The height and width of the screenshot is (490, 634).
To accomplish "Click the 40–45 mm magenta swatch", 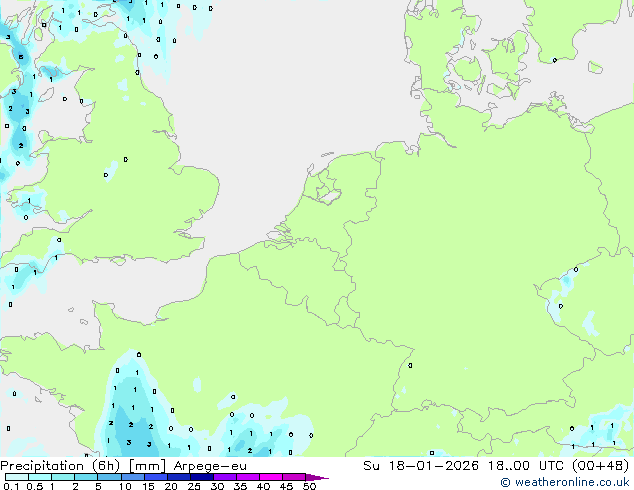I will pyautogui.click(x=271, y=477).
